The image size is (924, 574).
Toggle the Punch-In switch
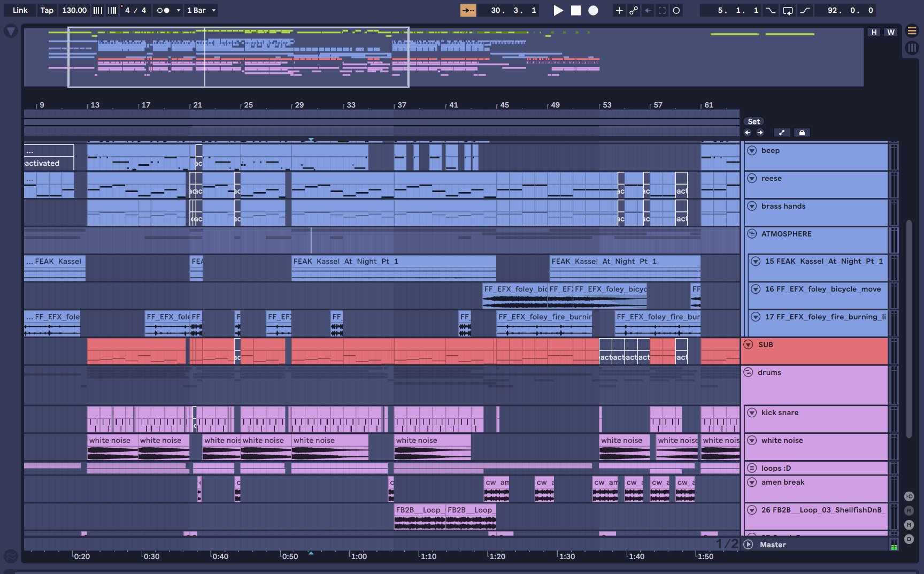771,10
